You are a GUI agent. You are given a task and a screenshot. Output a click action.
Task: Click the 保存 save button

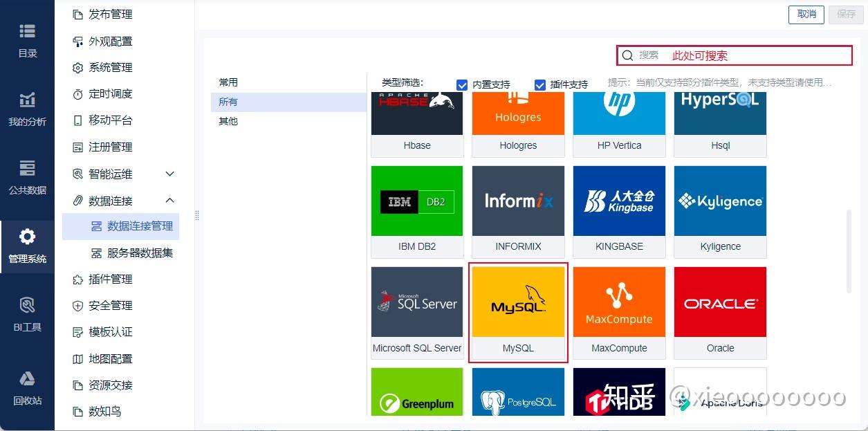pyautogui.click(x=845, y=14)
